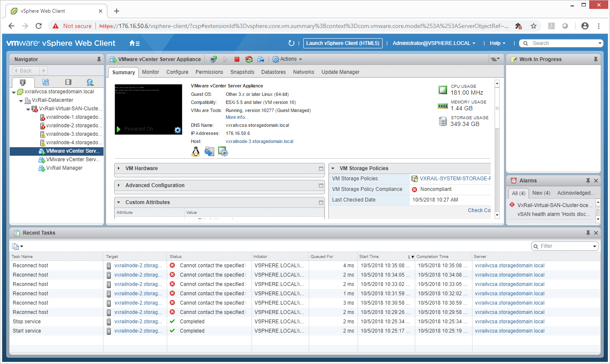Close the Recent Tasks panel
Viewport: 610px width, 364px height.
click(x=596, y=233)
